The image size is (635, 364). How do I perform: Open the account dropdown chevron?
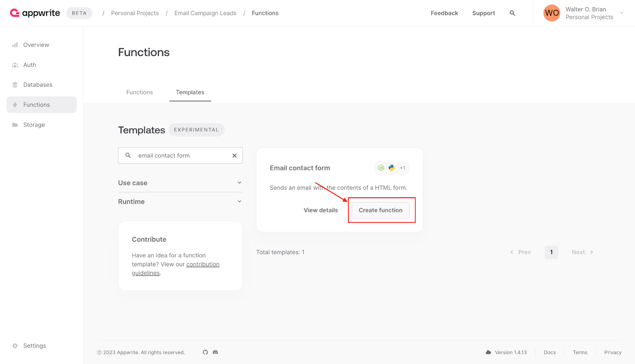(622, 13)
